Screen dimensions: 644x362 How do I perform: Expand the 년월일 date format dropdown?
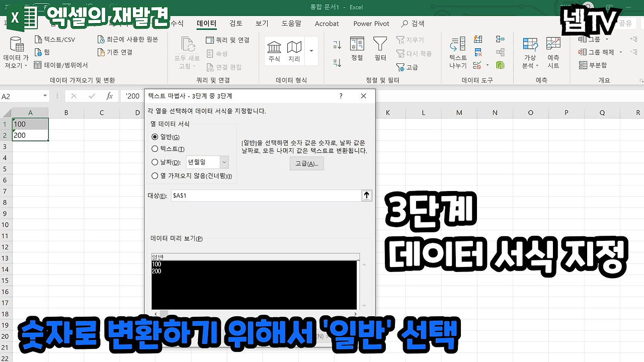224,162
